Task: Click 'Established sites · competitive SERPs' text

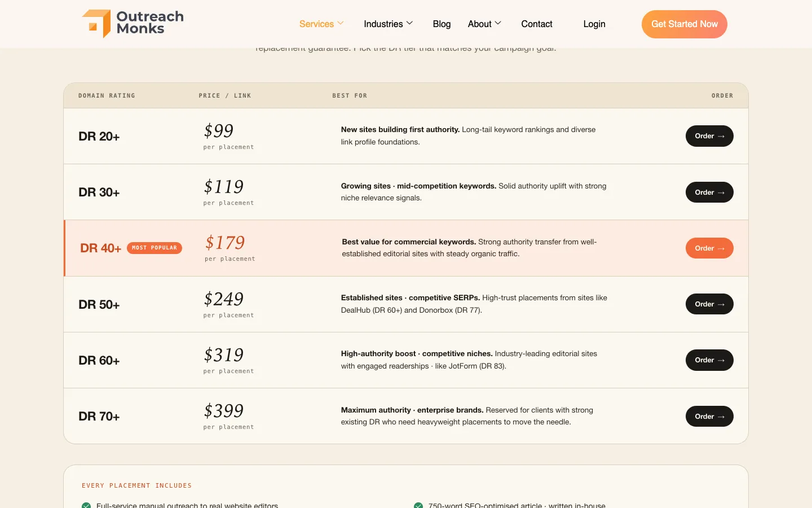Action: (411, 298)
